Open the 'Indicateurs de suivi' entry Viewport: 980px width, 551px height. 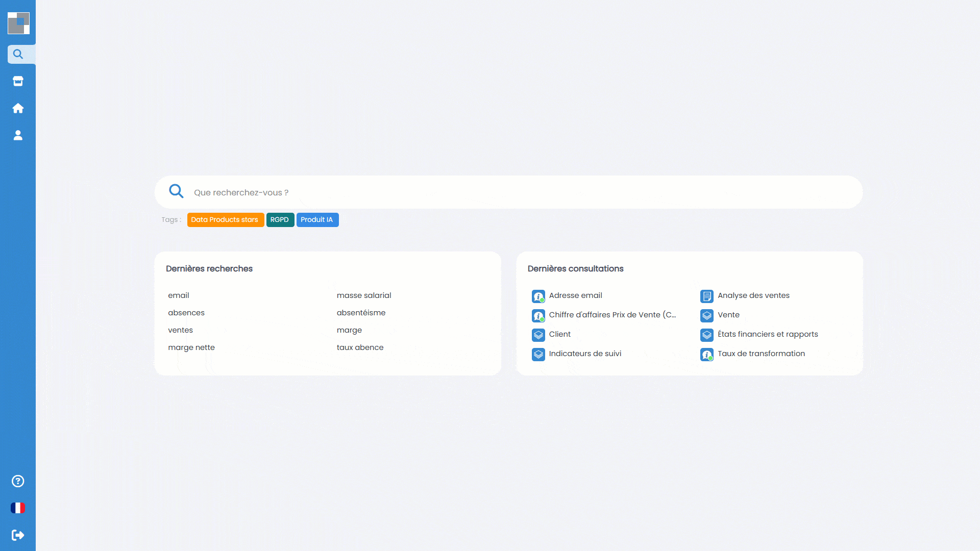point(585,354)
